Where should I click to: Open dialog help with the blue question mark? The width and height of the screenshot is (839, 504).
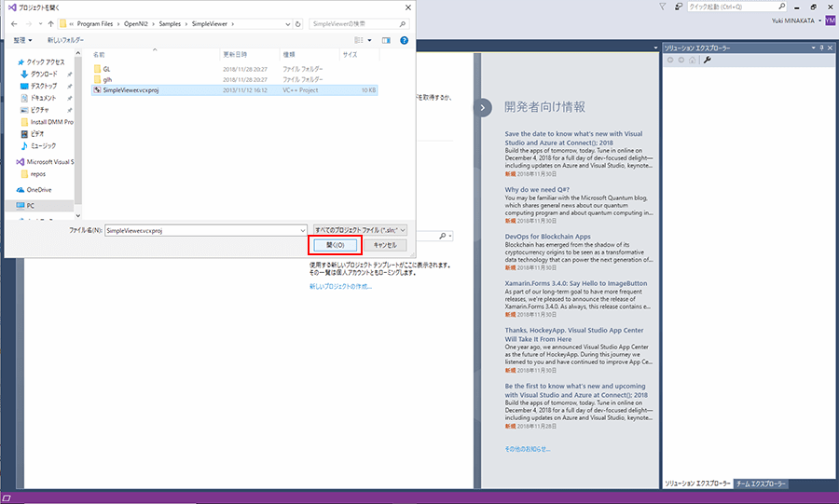tap(404, 41)
